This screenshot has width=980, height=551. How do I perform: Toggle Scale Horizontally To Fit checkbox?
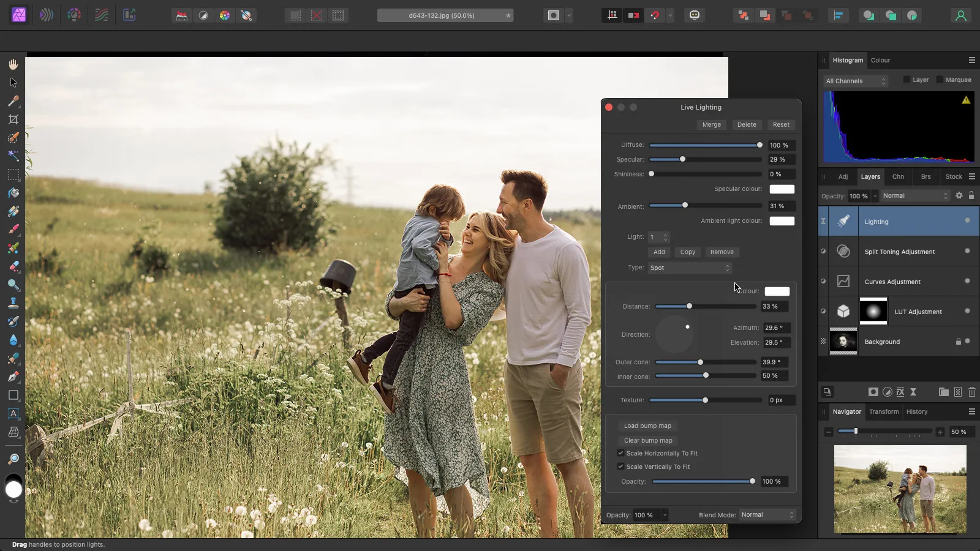620,453
